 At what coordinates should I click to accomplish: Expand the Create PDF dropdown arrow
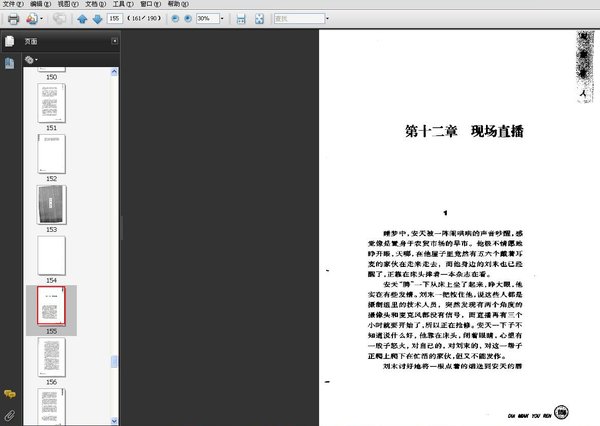coord(41,19)
